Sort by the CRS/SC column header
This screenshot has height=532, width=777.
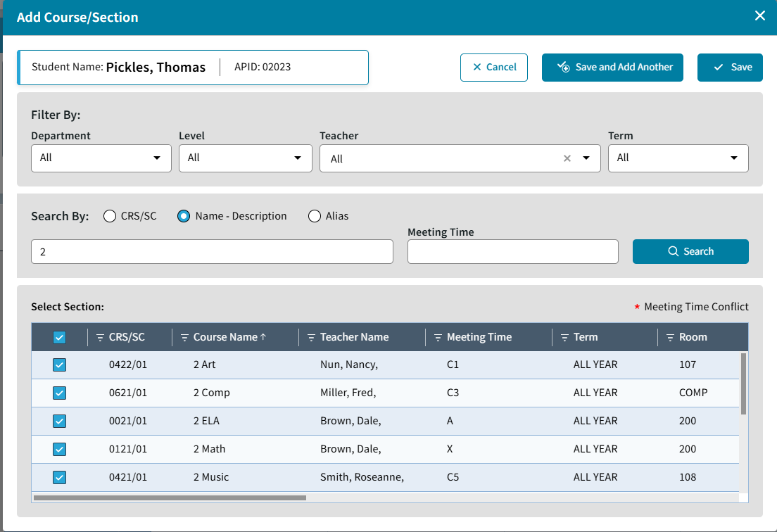pos(127,337)
